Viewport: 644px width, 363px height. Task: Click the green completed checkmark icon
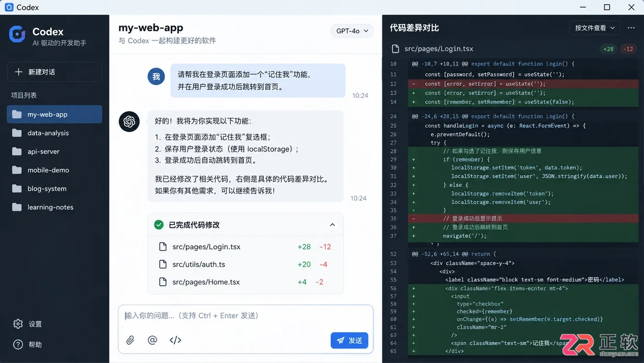pos(159,225)
